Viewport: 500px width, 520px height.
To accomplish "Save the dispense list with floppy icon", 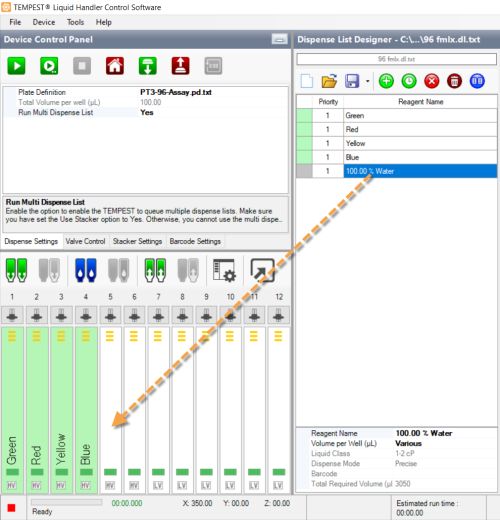I will pos(352,81).
